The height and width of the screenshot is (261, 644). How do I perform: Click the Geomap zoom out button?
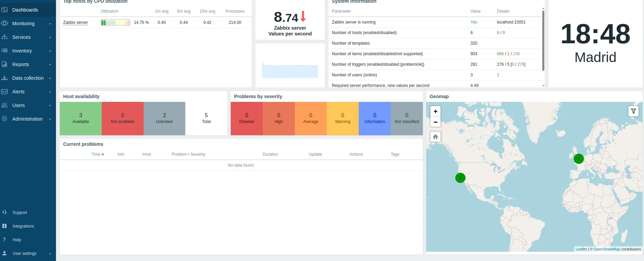click(435, 122)
